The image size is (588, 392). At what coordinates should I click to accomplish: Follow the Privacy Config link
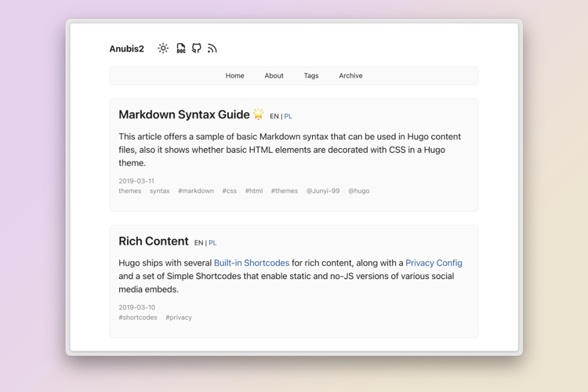(x=434, y=263)
